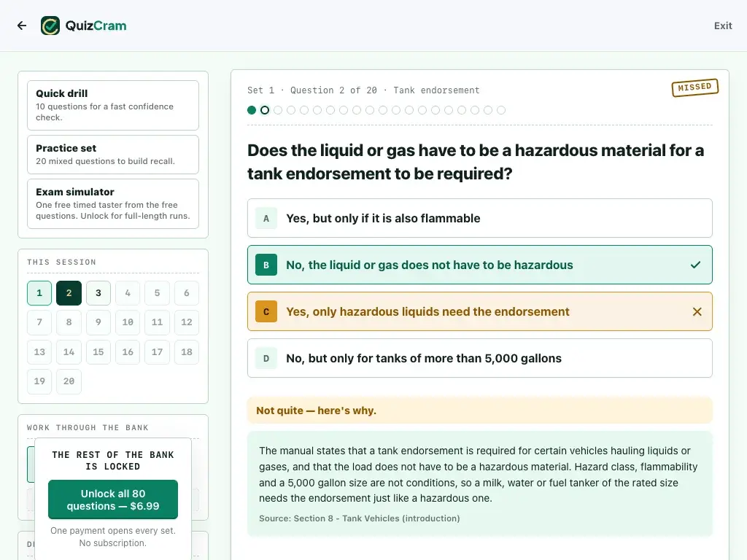
Task: Click the back arrow icon
Action: pyautogui.click(x=22, y=26)
